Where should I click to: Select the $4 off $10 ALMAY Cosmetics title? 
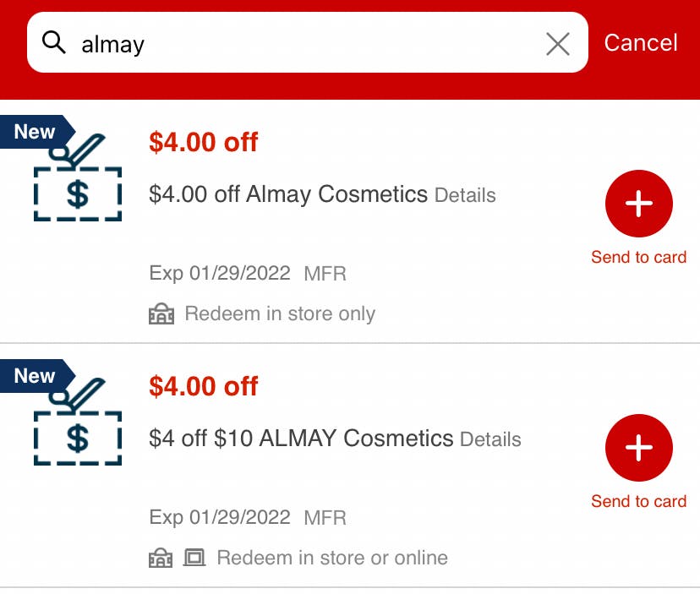301,439
